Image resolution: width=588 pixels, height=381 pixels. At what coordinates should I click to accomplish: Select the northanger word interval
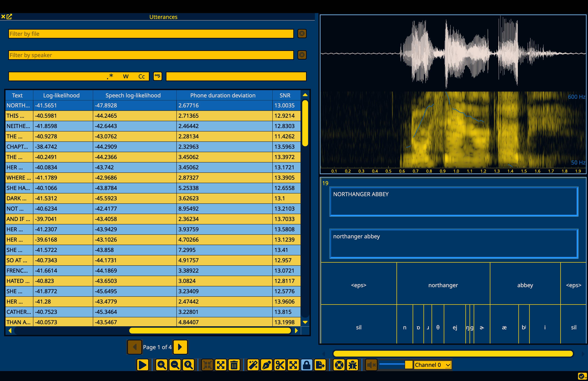(x=443, y=284)
